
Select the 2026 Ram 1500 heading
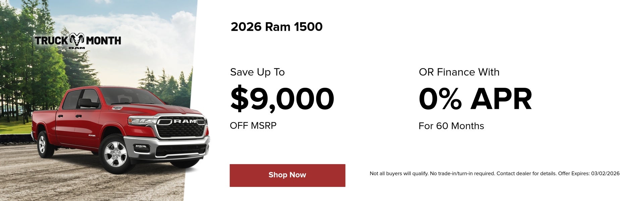coord(276,27)
